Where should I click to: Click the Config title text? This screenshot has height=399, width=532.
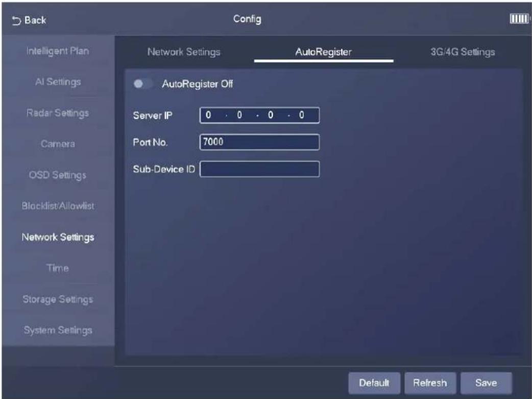pos(247,19)
